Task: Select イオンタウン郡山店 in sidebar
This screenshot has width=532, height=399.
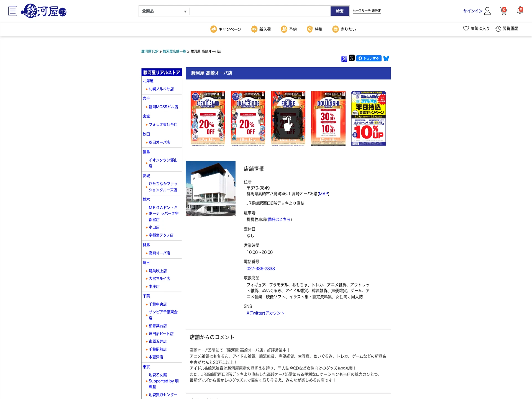Action: [163, 163]
